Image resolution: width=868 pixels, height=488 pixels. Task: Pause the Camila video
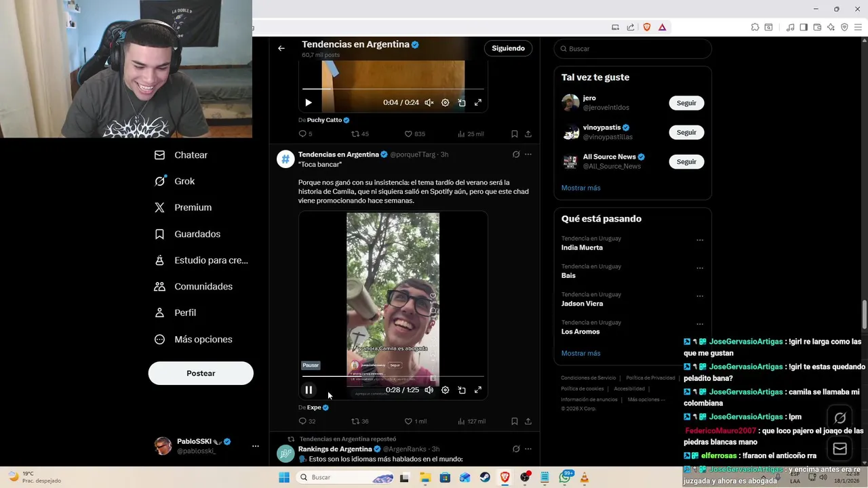coord(309,390)
